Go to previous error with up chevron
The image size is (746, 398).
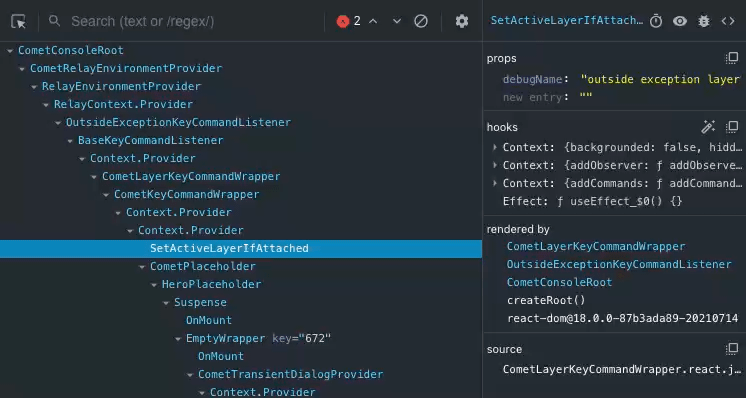(373, 21)
